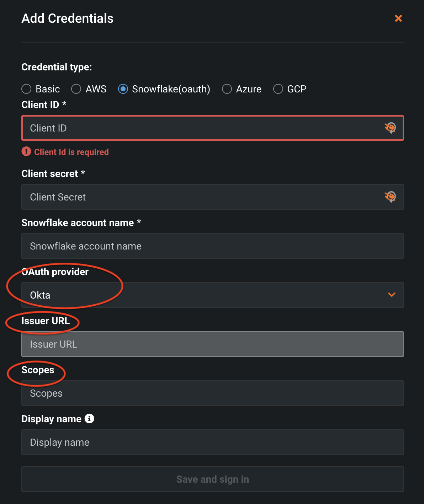Viewport: 424px width, 504px height.
Task: Close the Add Credentials dialog
Action: point(398,18)
